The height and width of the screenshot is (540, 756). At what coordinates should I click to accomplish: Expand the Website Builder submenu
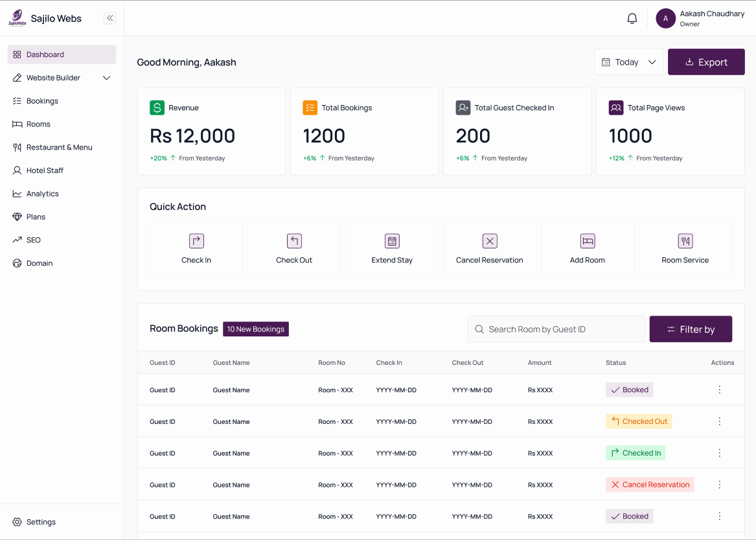coord(107,78)
